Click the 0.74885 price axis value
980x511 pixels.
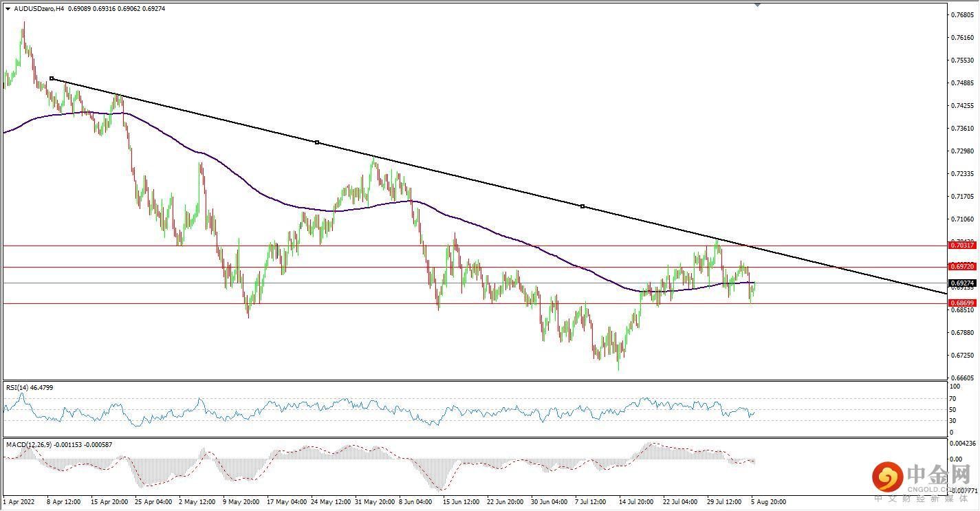pyautogui.click(x=962, y=83)
